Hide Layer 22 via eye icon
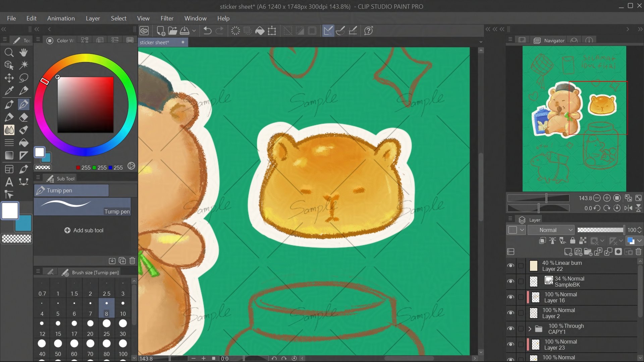 [x=511, y=266]
